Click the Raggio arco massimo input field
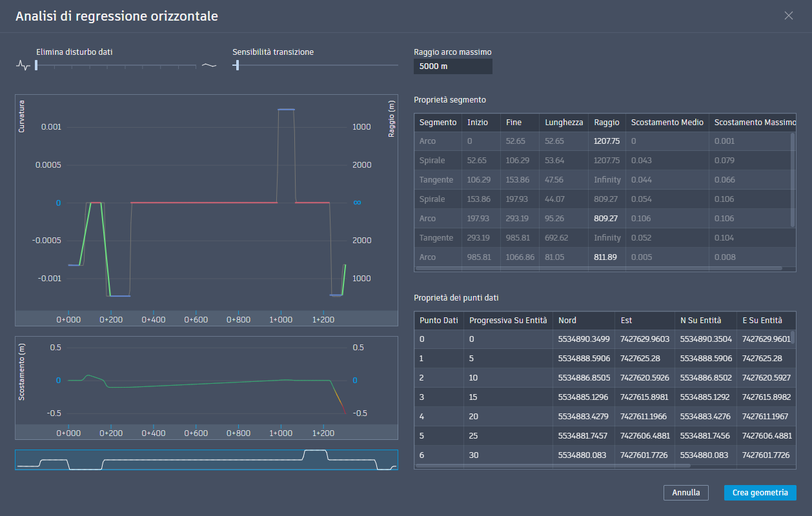 click(x=453, y=66)
